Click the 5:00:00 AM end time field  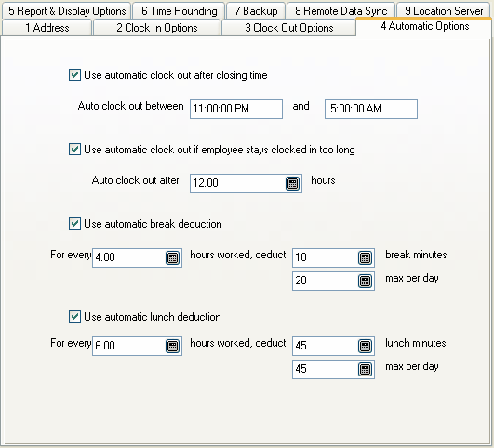(x=371, y=109)
